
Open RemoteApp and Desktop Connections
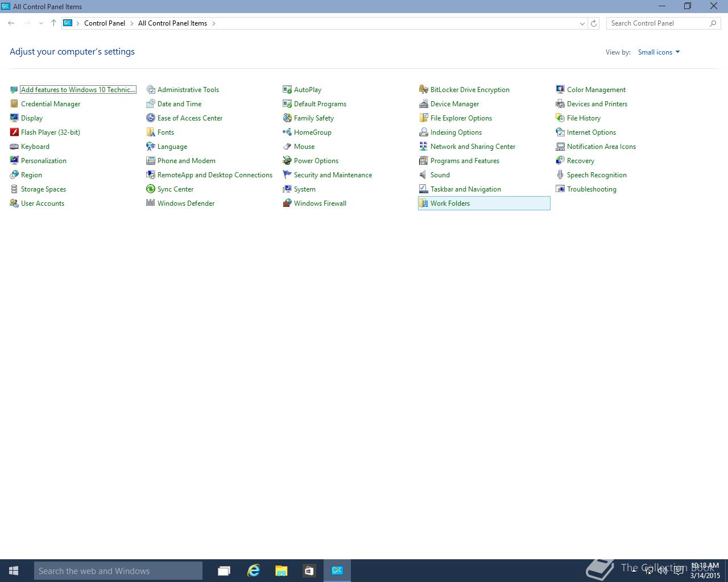(x=215, y=175)
